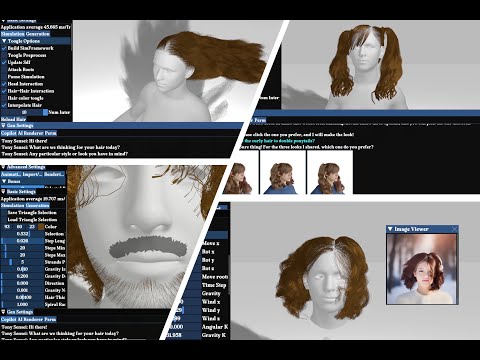
Task: Click the Steps Min slider
Action: (22, 248)
